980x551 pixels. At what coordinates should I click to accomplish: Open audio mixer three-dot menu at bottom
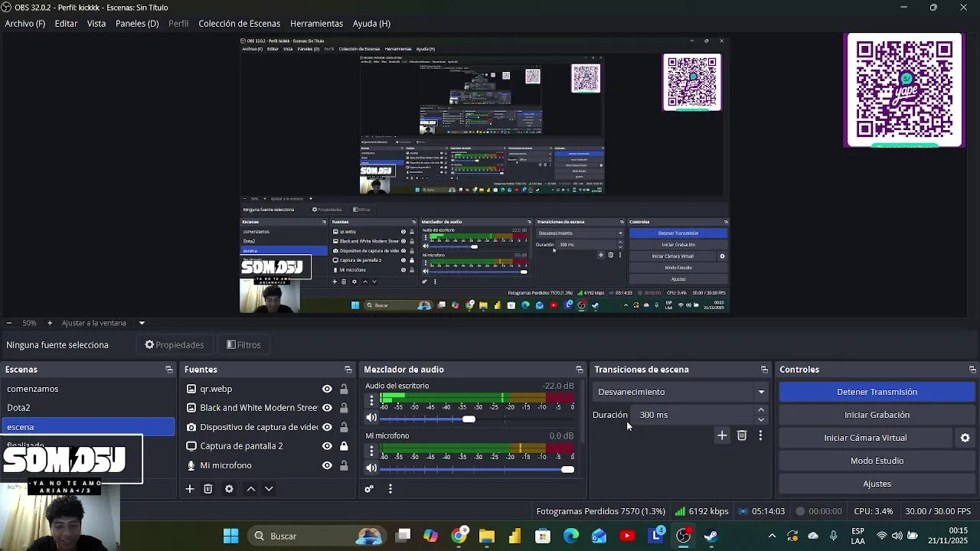pyautogui.click(x=390, y=489)
